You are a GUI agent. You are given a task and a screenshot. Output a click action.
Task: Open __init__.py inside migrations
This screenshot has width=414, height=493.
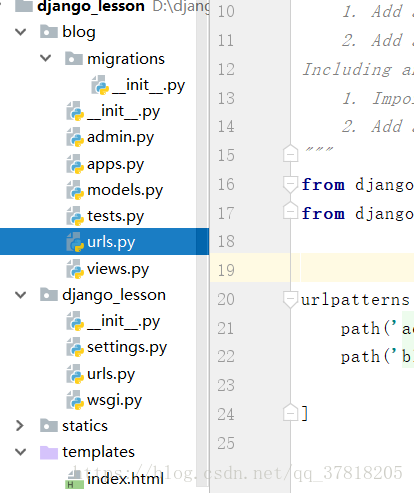[148, 85]
